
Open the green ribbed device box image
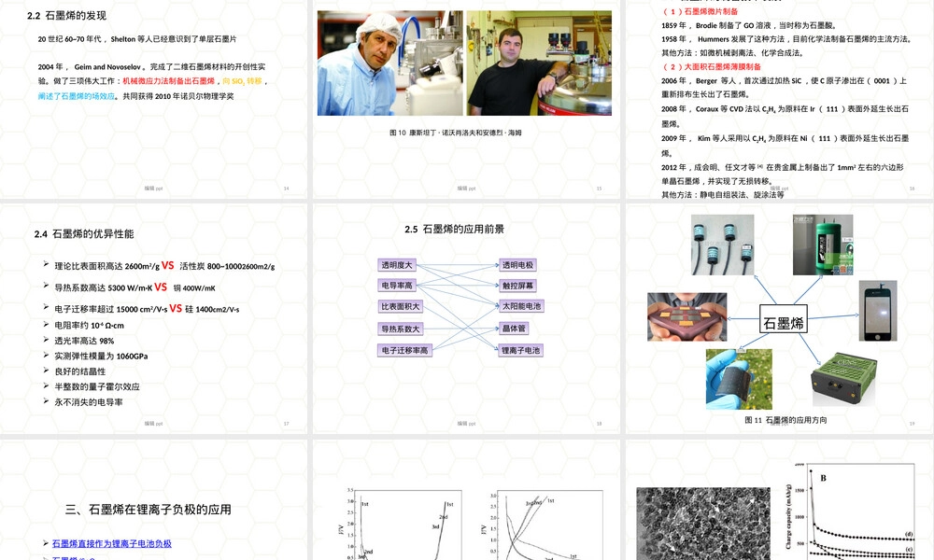coord(844,379)
